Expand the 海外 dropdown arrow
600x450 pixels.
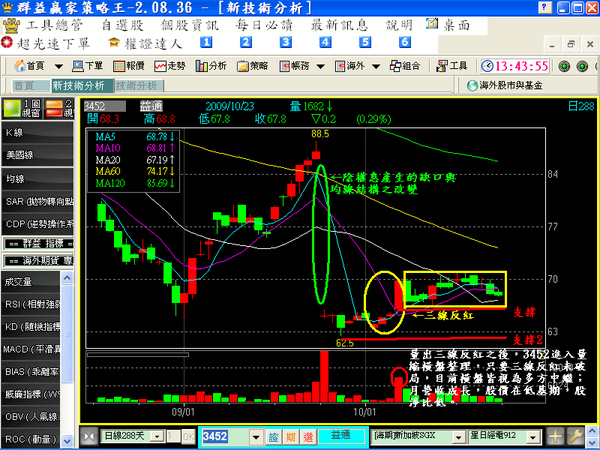click(376, 67)
